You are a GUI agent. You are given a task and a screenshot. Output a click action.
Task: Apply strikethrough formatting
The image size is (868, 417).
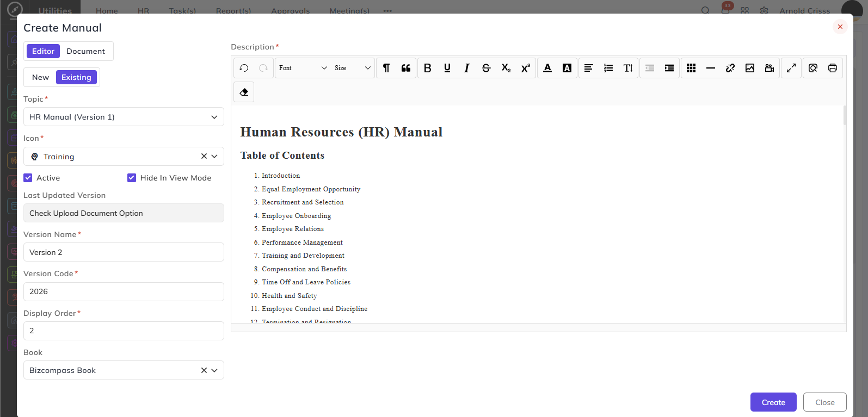pos(487,68)
